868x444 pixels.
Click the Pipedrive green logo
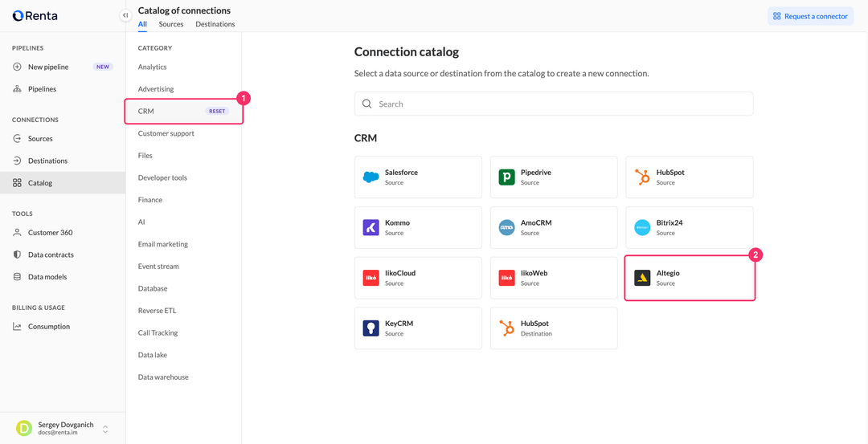[506, 177]
